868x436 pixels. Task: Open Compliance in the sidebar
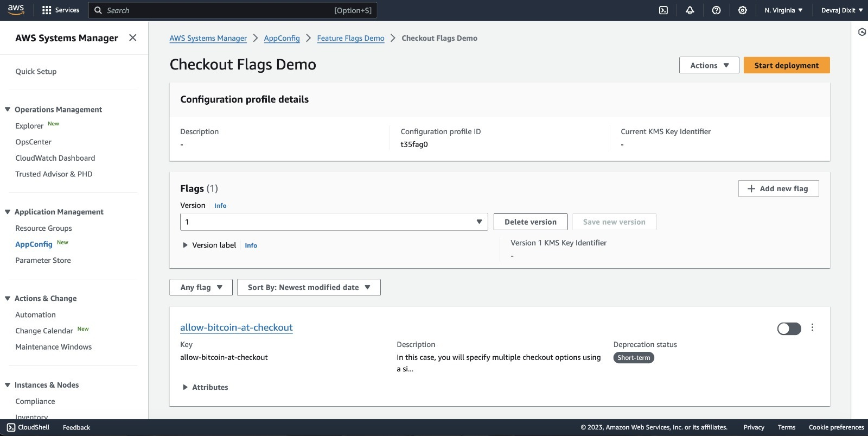point(35,401)
